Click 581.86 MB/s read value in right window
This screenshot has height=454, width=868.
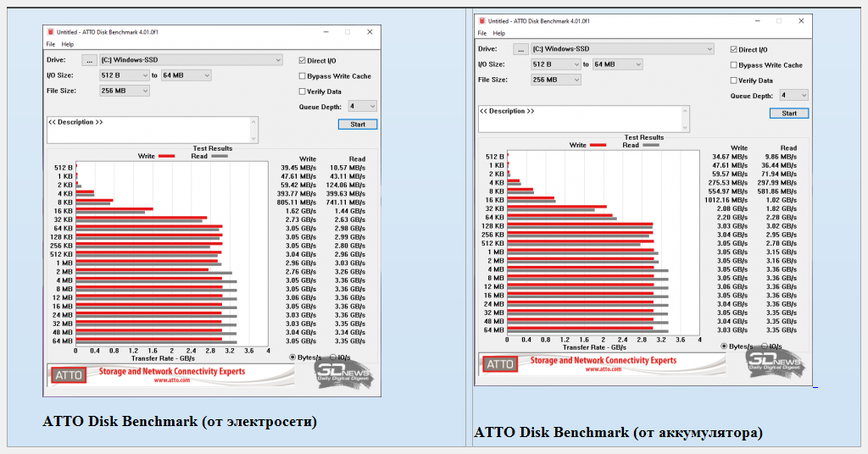click(x=776, y=191)
